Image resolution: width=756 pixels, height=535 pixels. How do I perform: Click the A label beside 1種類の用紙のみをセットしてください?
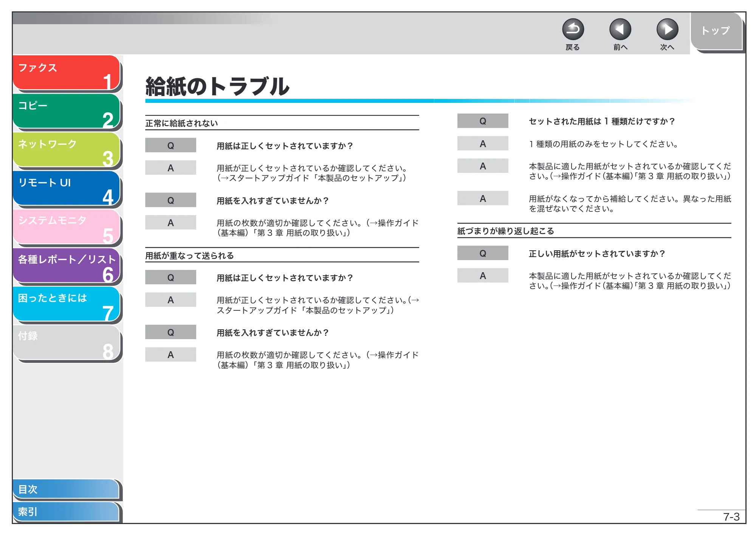(483, 144)
